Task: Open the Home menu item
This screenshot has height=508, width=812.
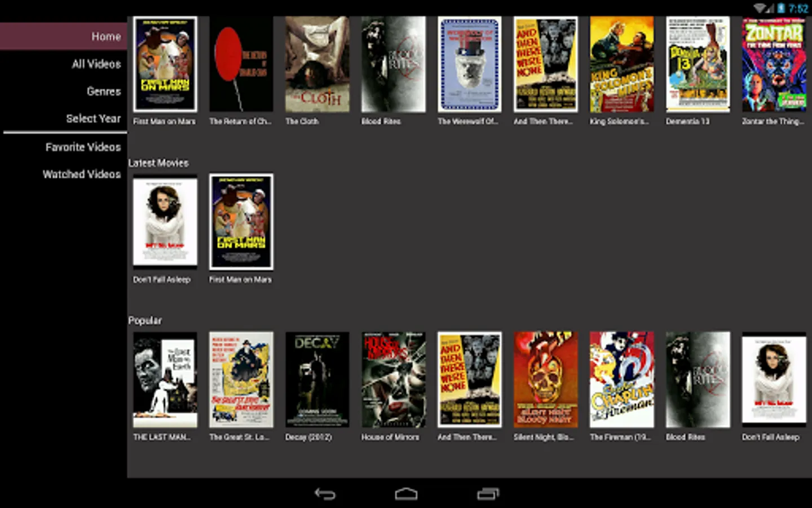Action: (x=63, y=36)
